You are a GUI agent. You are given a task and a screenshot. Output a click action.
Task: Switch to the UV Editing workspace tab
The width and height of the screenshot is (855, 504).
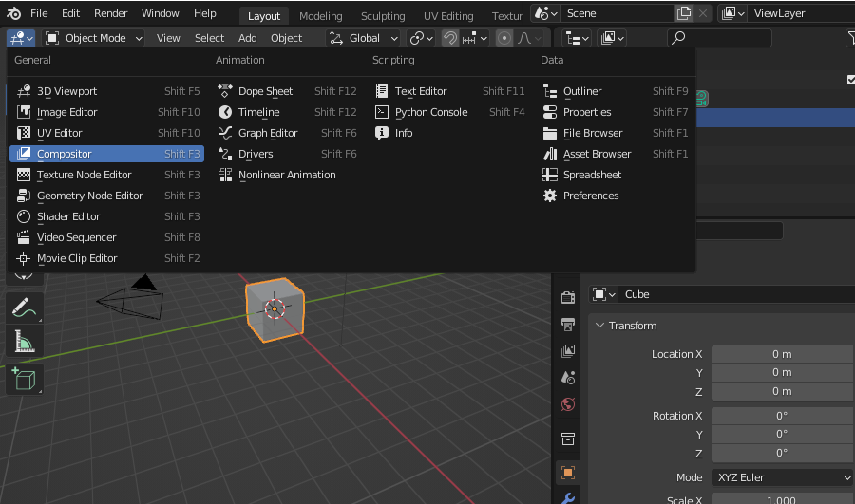[448, 16]
